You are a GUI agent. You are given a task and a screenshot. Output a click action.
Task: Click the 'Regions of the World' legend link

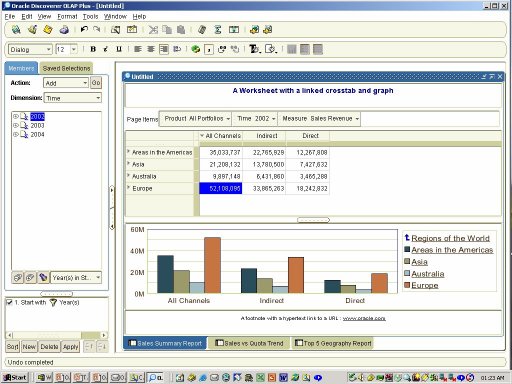450,238
